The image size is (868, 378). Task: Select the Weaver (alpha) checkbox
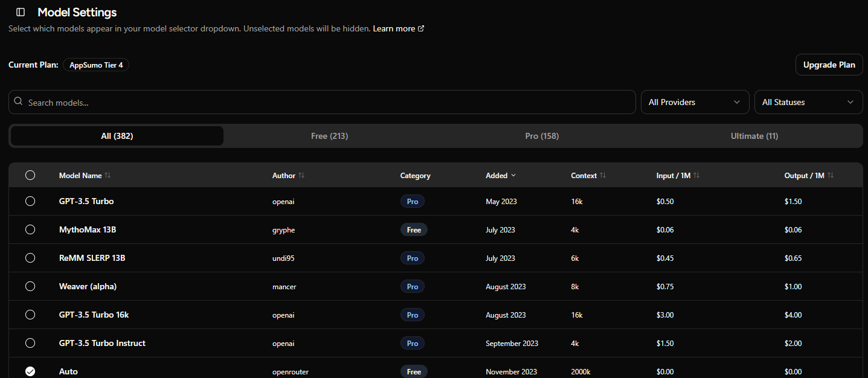[x=30, y=286]
